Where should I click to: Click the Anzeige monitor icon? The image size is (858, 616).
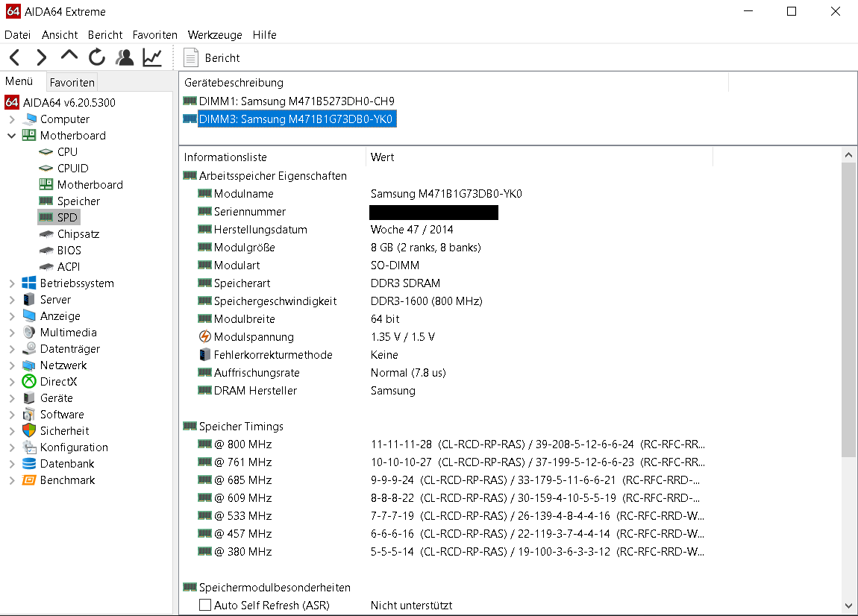tap(29, 315)
